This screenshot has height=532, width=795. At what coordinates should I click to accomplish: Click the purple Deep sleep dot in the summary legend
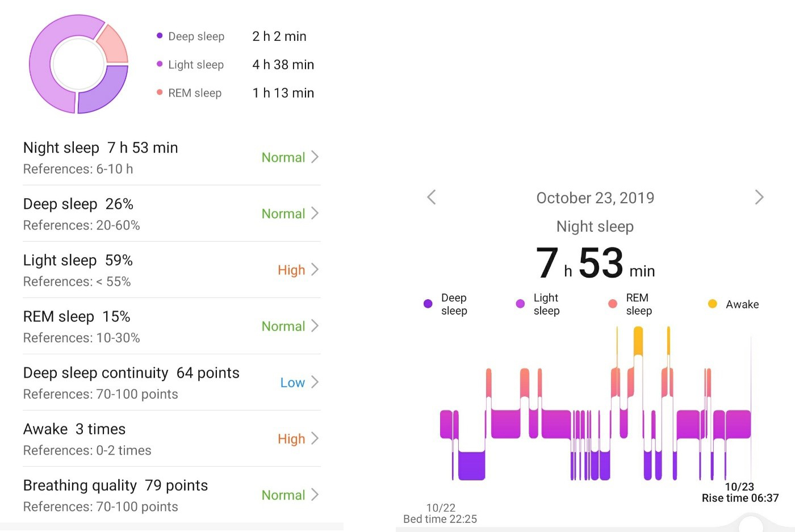[x=159, y=36]
